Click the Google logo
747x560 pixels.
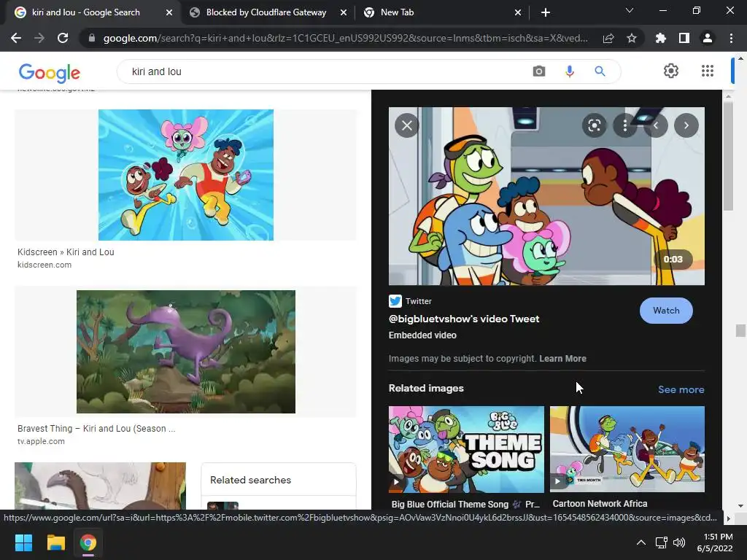click(50, 73)
